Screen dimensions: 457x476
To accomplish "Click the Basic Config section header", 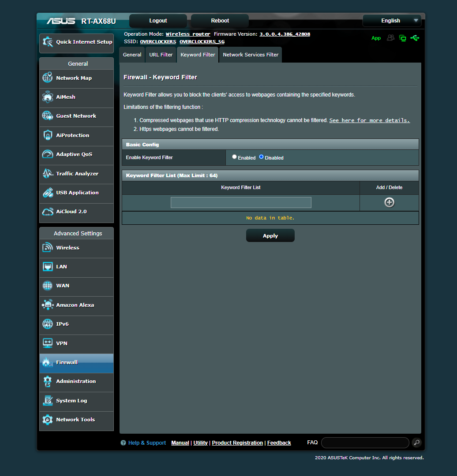I will pyautogui.click(x=270, y=144).
